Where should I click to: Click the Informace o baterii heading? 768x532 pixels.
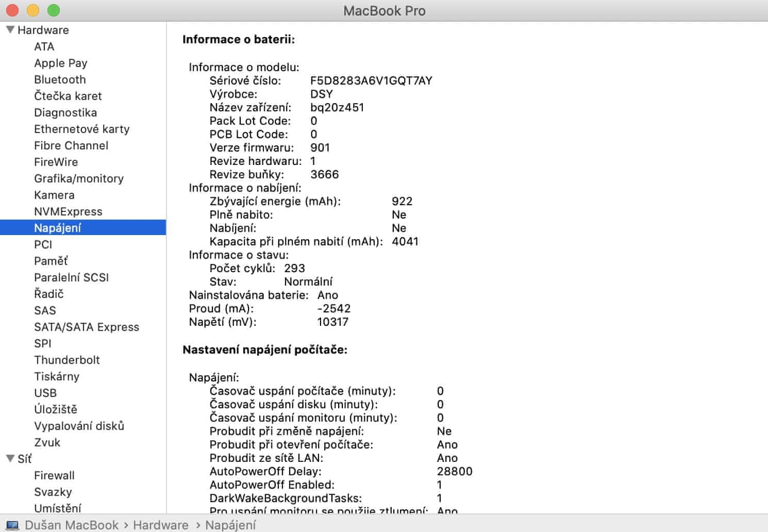click(x=239, y=39)
